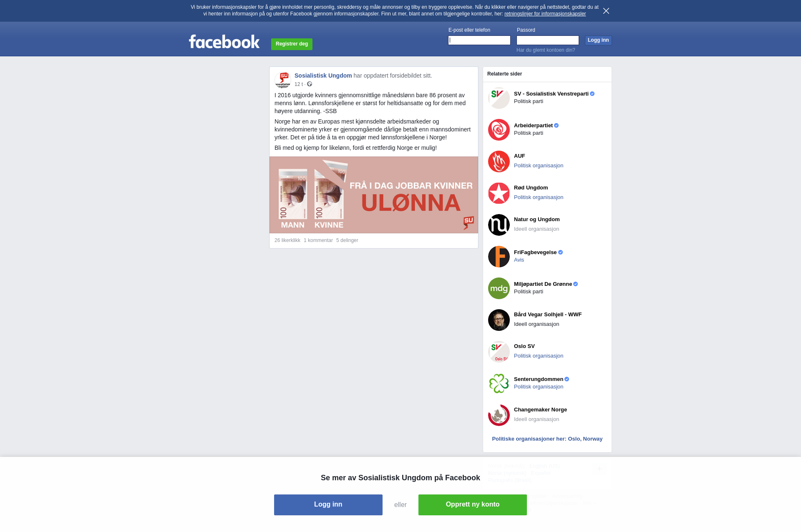This screenshot has width=801, height=532.
Task: Open the AUF flame logo
Action: (x=499, y=161)
